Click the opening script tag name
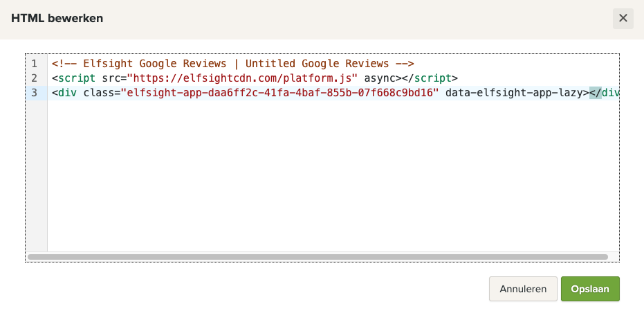The height and width of the screenshot is (329, 644). pos(74,78)
